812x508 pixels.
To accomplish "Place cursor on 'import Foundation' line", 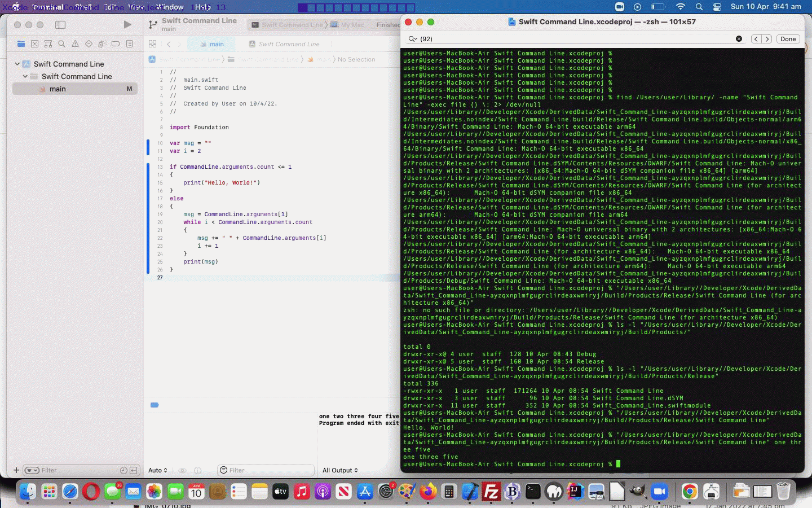I will [199, 127].
